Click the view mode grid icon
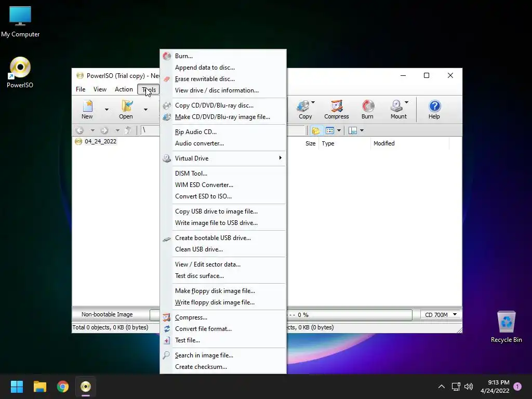The image size is (532, 399). click(x=330, y=130)
